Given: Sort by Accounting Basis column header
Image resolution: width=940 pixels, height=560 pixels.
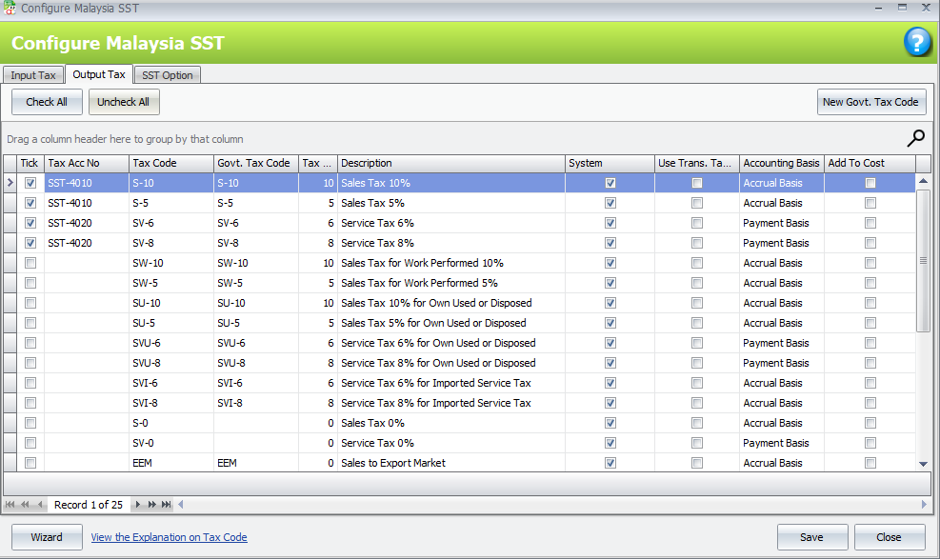Looking at the screenshot, I should (782, 163).
